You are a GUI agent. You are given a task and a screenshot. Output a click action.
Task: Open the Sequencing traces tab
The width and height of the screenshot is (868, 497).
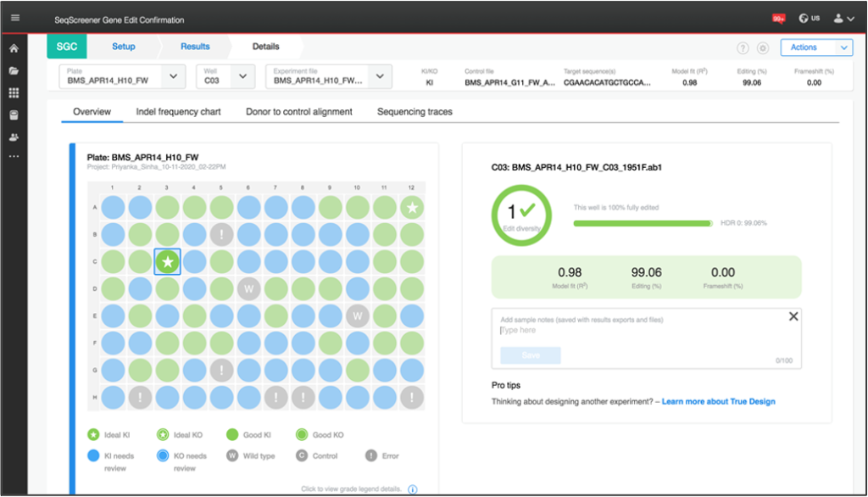click(414, 111)
